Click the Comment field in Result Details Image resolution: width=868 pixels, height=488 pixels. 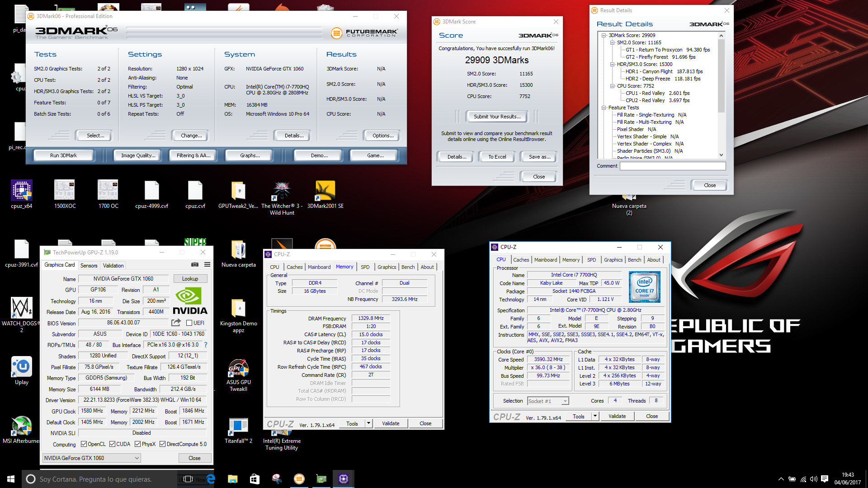673,166
